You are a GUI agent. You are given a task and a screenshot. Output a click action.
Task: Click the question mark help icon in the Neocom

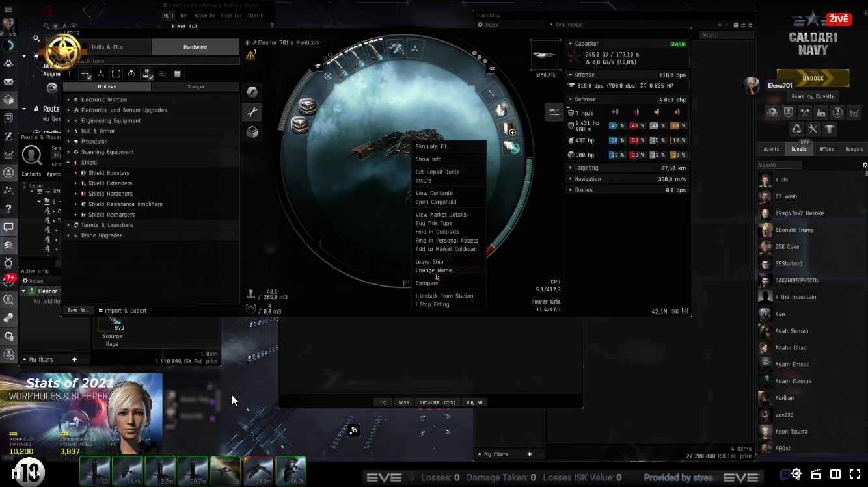click(8, 209)
